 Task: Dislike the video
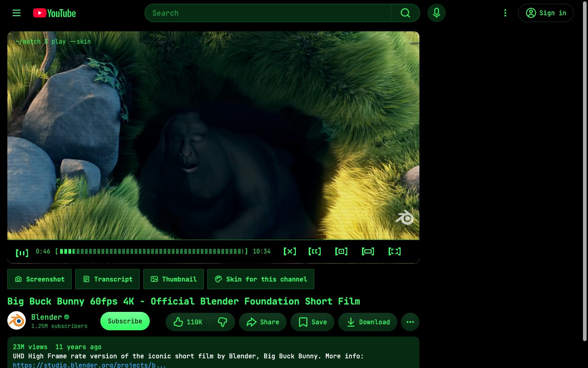223,322
